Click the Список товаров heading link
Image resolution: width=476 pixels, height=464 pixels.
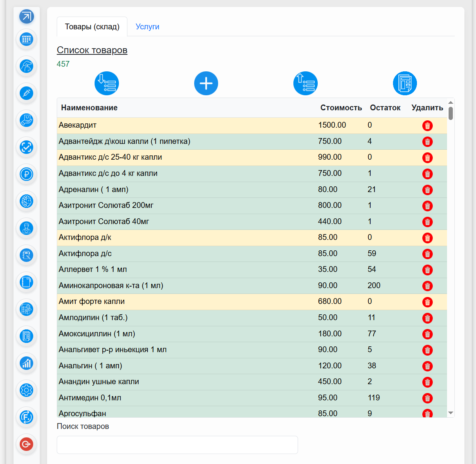tap(92, 50)
